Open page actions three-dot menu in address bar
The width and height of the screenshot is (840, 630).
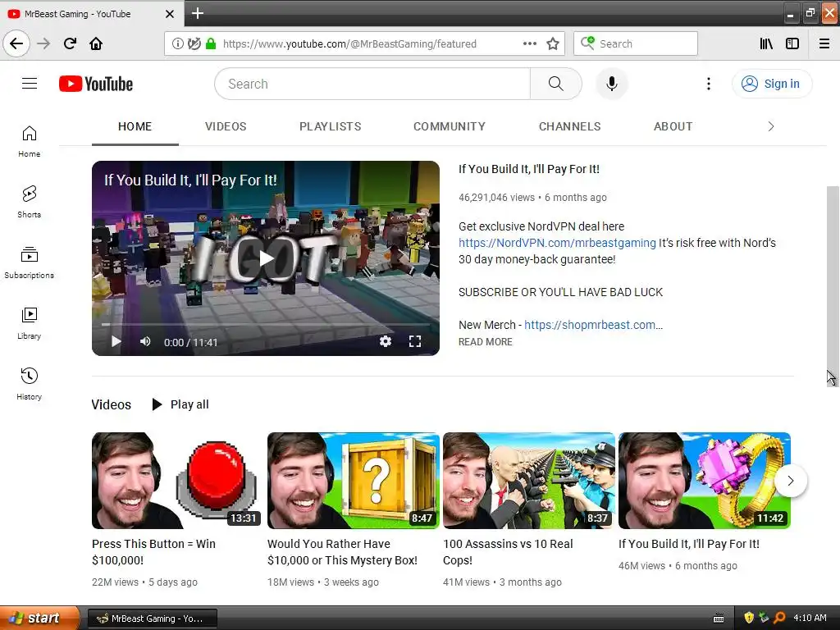pos(529,44)
